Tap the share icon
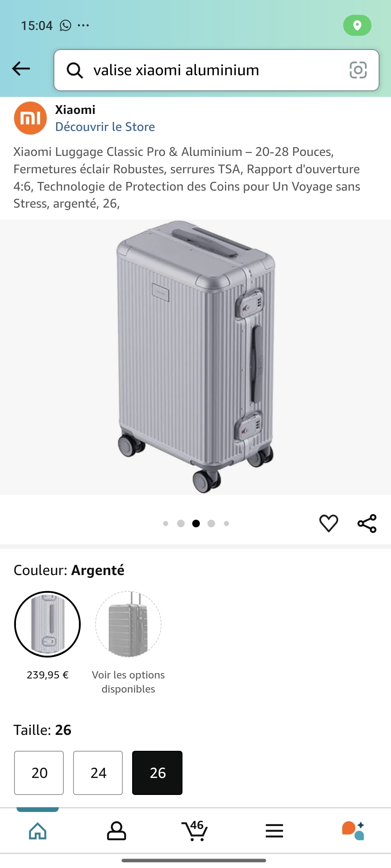The image size is (391, 868). 367,523
